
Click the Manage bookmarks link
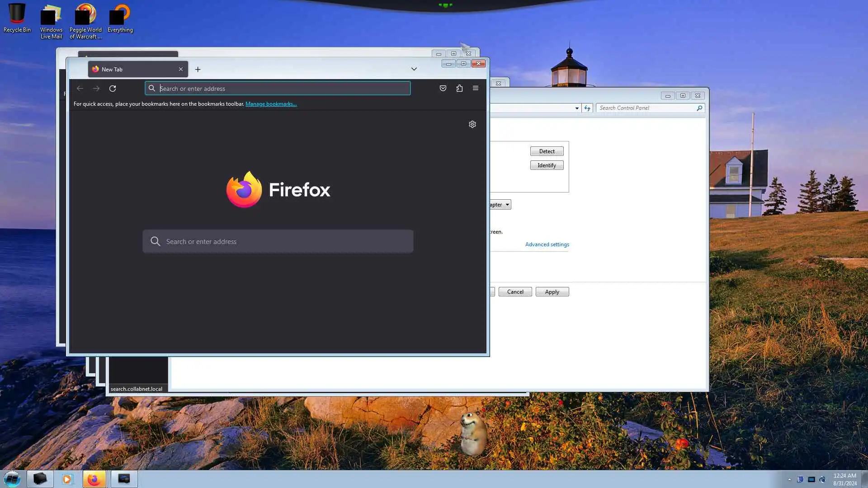pos(271,104)
